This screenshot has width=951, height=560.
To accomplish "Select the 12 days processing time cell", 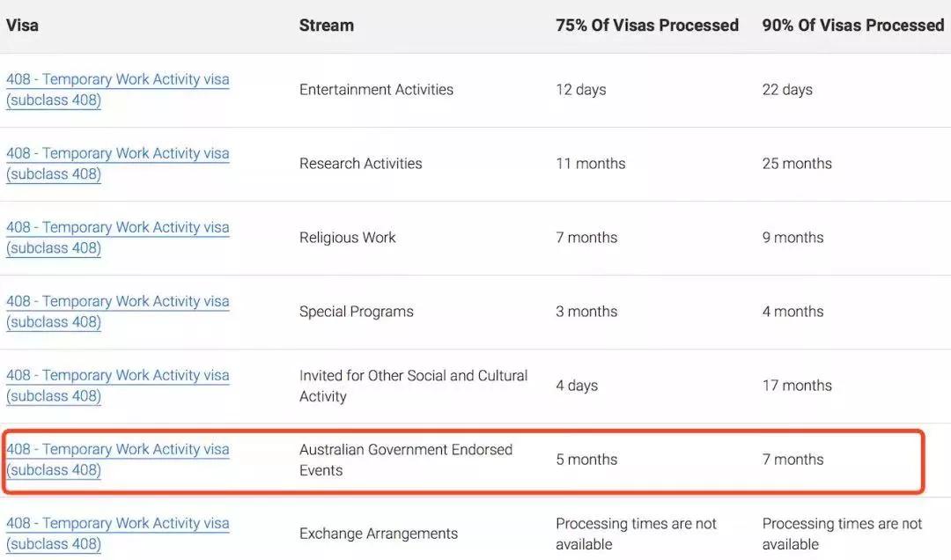I will (x=580, y=90).
